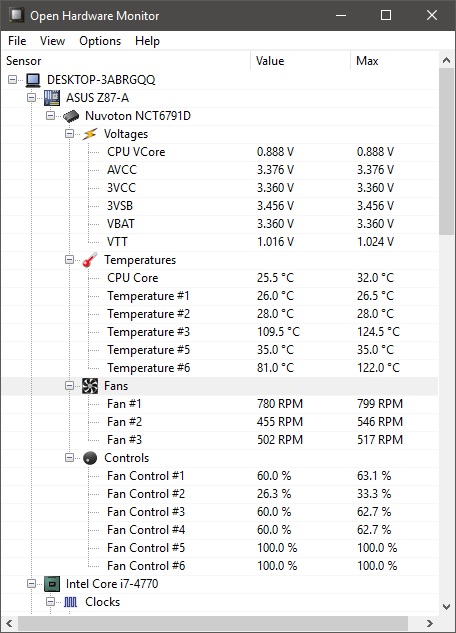
Task: Collapse the Controls section
Action: (x=69, y=457)
